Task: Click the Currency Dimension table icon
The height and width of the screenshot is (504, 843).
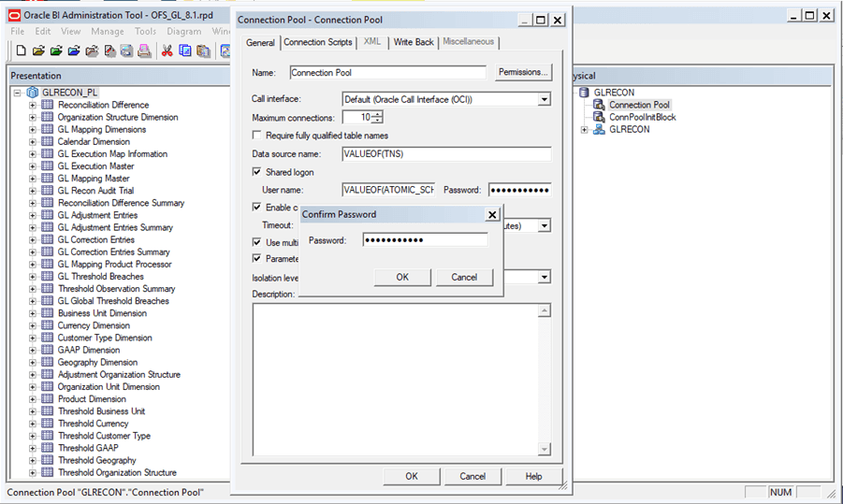Action: pos(48,325)
